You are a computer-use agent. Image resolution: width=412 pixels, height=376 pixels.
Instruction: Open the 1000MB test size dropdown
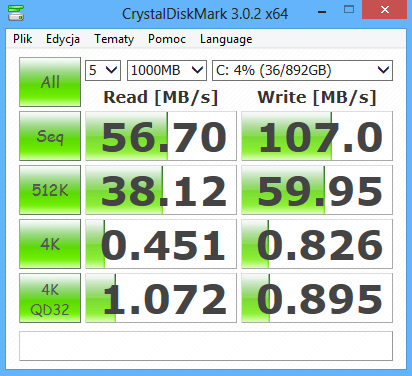coord(167,70)
